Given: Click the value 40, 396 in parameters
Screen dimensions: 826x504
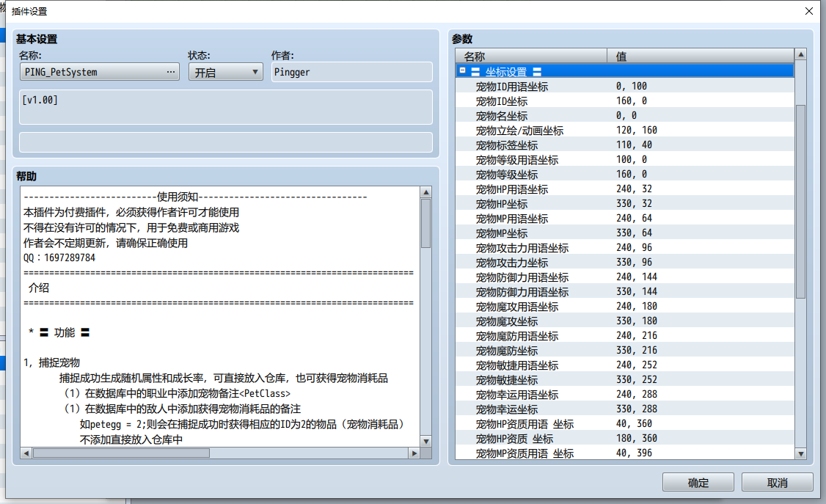Looking at the screenshot, I should coord(634,453).
